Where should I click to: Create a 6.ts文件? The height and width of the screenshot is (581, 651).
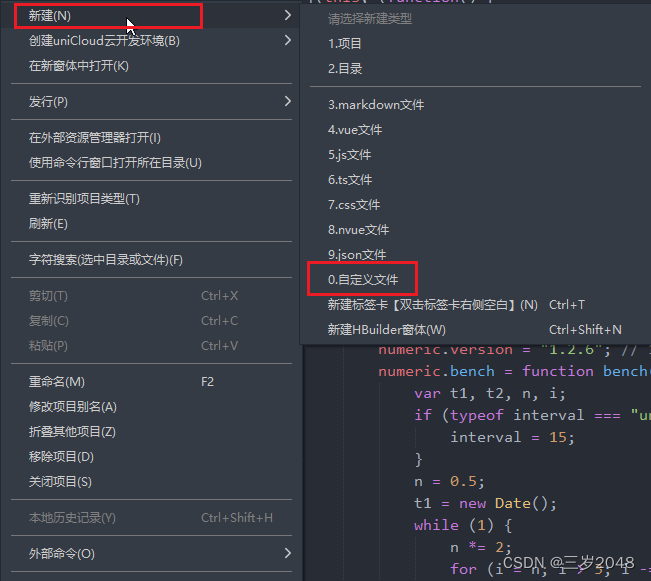tap(475, 179)
